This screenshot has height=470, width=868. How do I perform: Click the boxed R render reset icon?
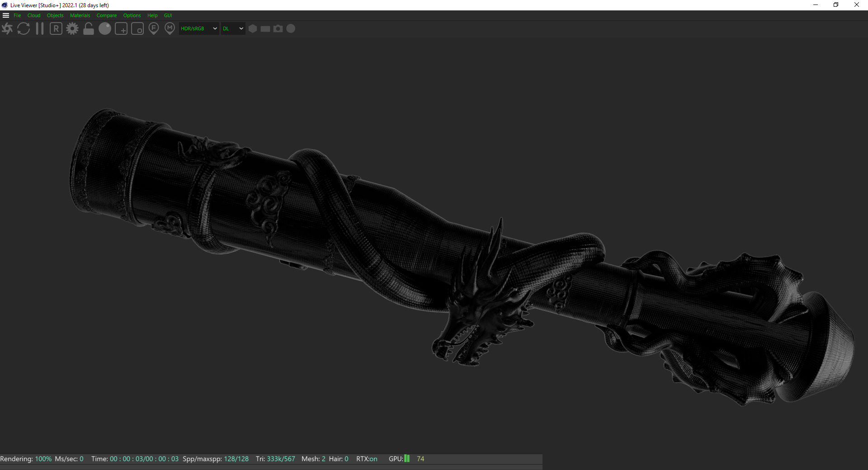click(56, 29)
